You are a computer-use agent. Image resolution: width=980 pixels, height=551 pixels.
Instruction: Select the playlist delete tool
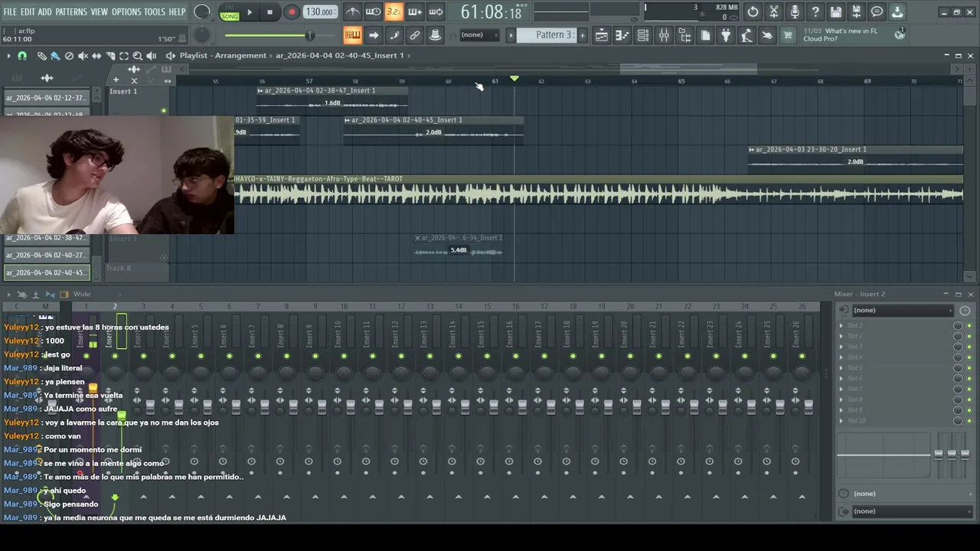69,56
